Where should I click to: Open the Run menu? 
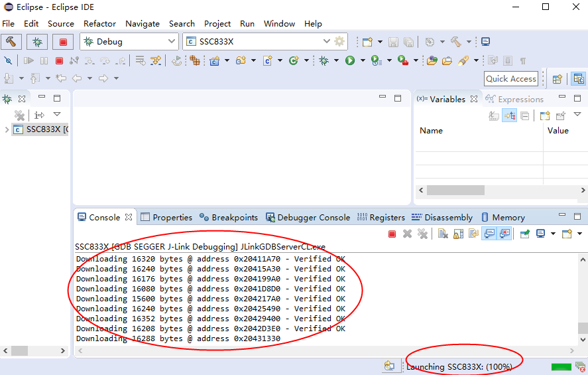[x=247, y=24]
